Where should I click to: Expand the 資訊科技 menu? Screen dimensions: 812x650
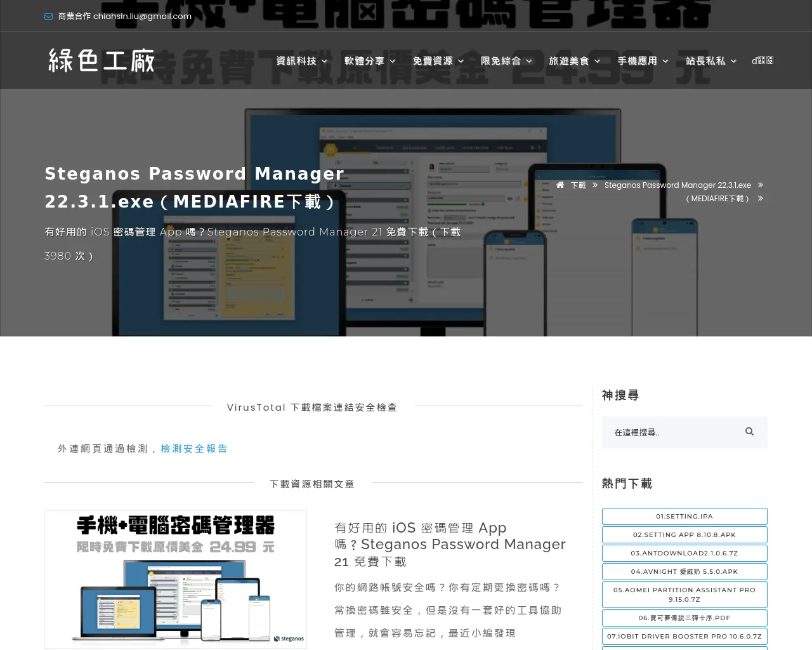click(x=302, y=61)
